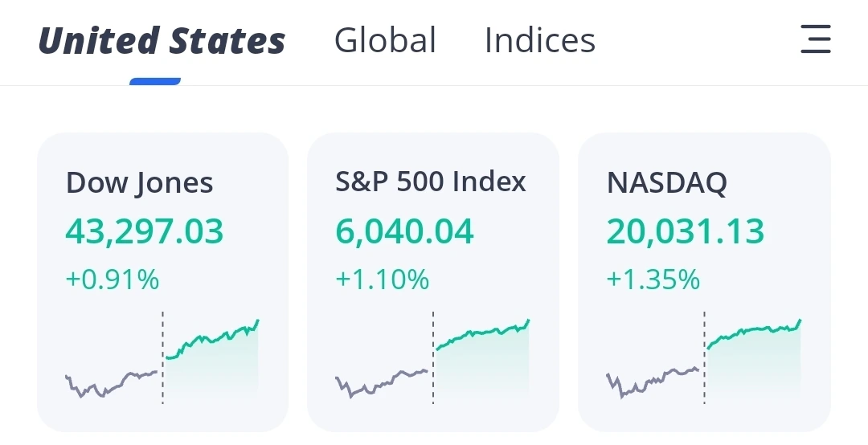Image resolution: width=868 pixels, height=445 pixels.
Task: Open the Dow Jones card title
Action: point(139,183)
